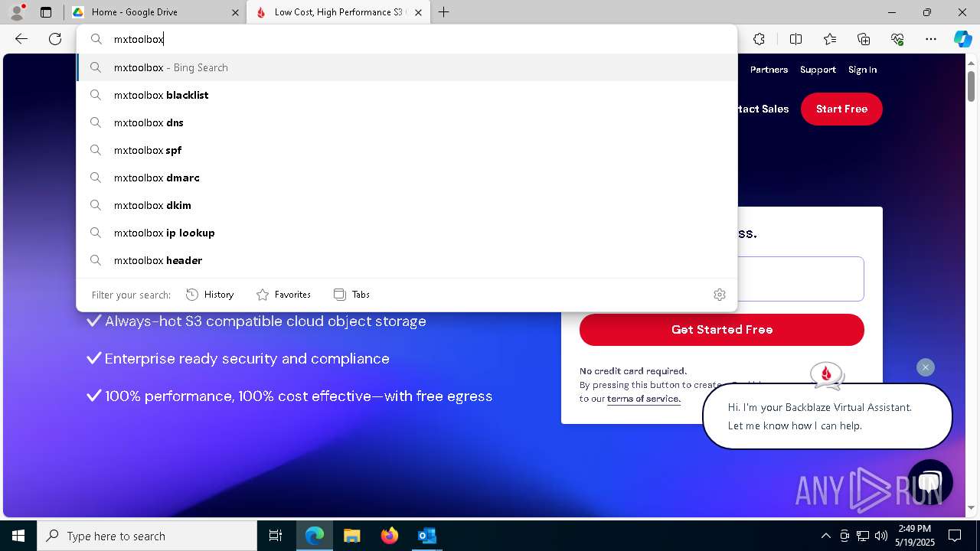This screenshot has height=551, width=980.
Task: Click the red Start Free button
Action: click(x=841, y=109)
